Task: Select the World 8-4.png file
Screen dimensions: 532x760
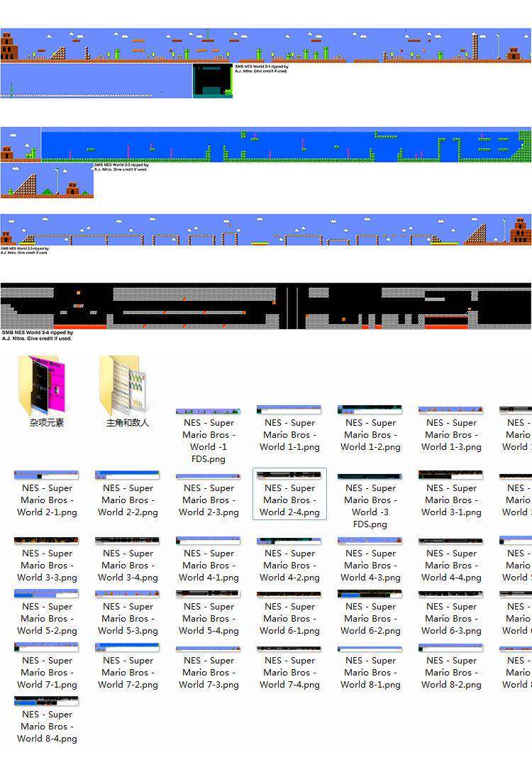Action: click(x=47, y=720)
